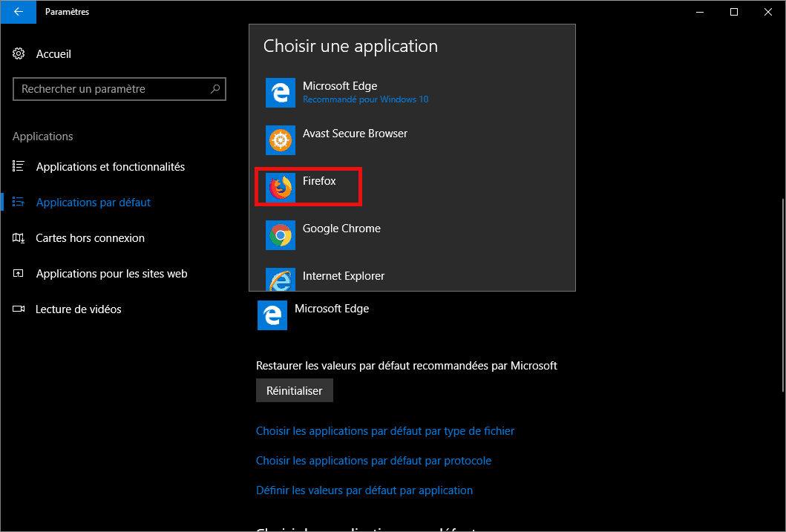
Task: Select the Firefox browser icon
Action: (x=281, y=188)
